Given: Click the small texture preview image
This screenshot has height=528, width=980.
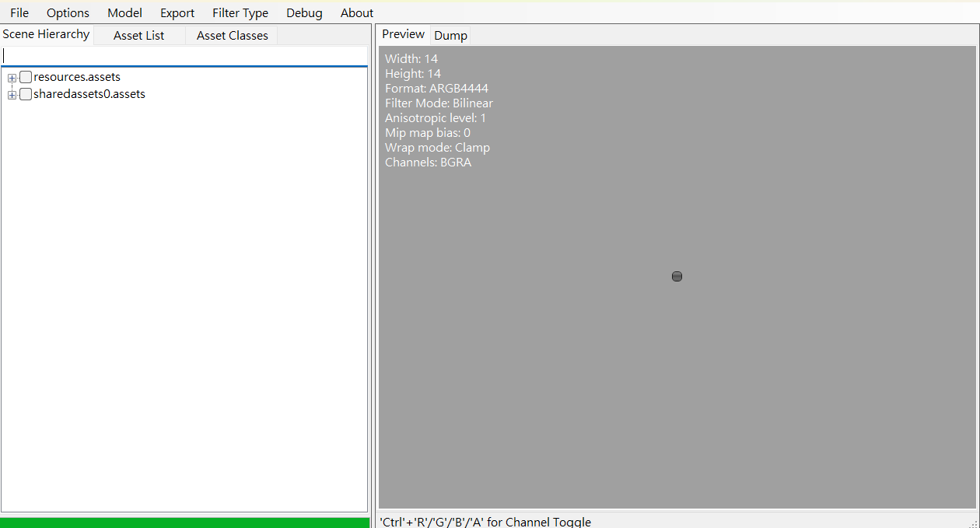Looking at the screenshot, I should [x=677, y=276].
